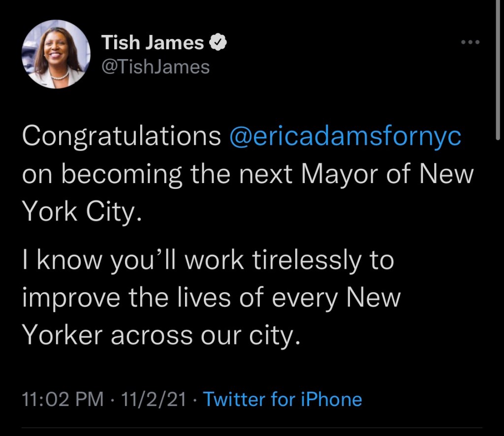Image resolution: width=504 pixels, height=436 pixels.
Task: Open the @ericadamsfornyc mention
Action: (x=346, y=136)
